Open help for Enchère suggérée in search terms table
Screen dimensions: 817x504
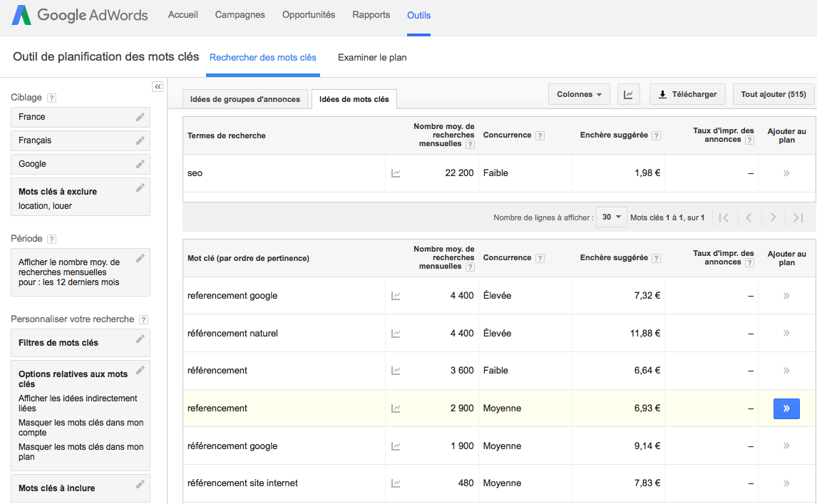click(657, 135)
